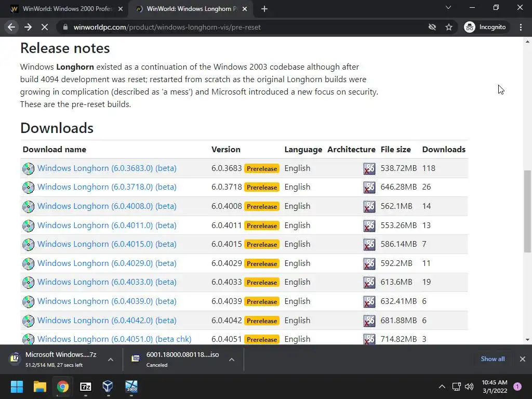Click the x86 architecture icon in the 6.0.3683 row
This screenshot has height=399, width=532.
[x=369, y=169]
